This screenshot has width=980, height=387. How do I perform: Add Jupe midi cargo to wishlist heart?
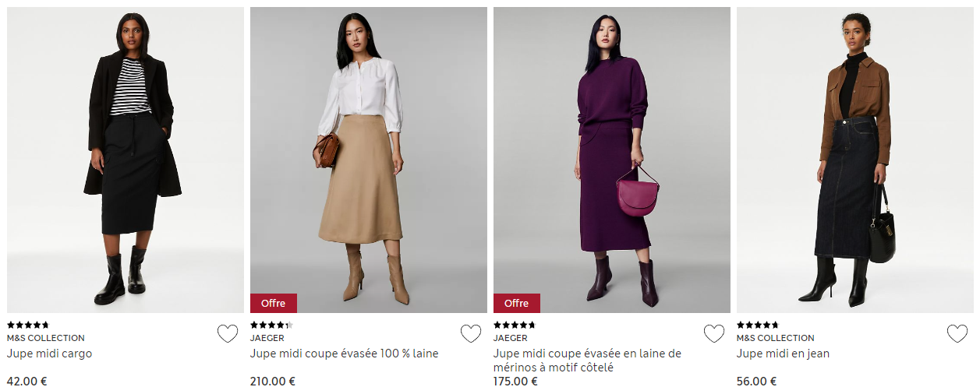(227, 334)
